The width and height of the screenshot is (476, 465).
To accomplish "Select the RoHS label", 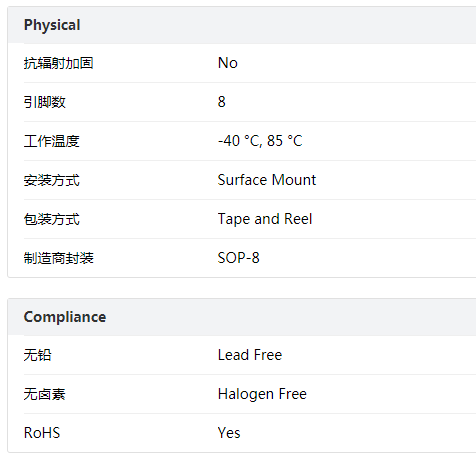I will pyautogui.click(x=42, y=433).
